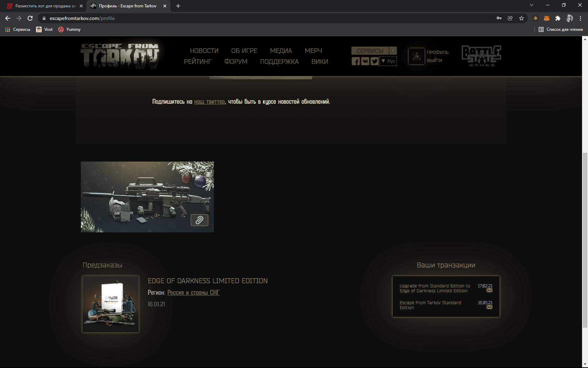Share this page via the share icon

510,18
